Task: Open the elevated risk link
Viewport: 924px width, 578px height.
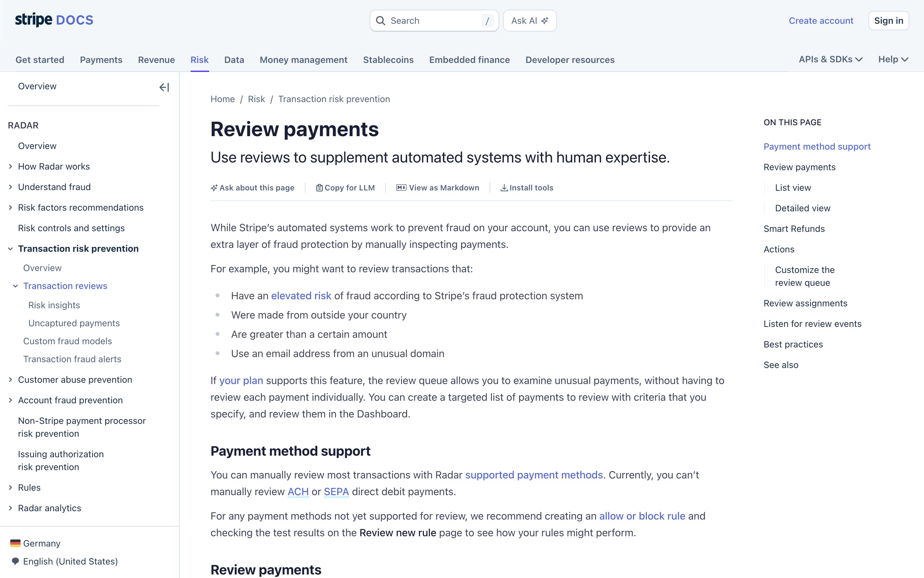Action: point(301,296)
